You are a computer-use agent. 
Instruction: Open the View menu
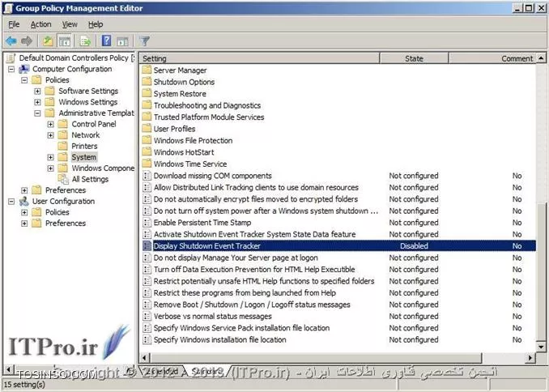(x=70, y=24)
